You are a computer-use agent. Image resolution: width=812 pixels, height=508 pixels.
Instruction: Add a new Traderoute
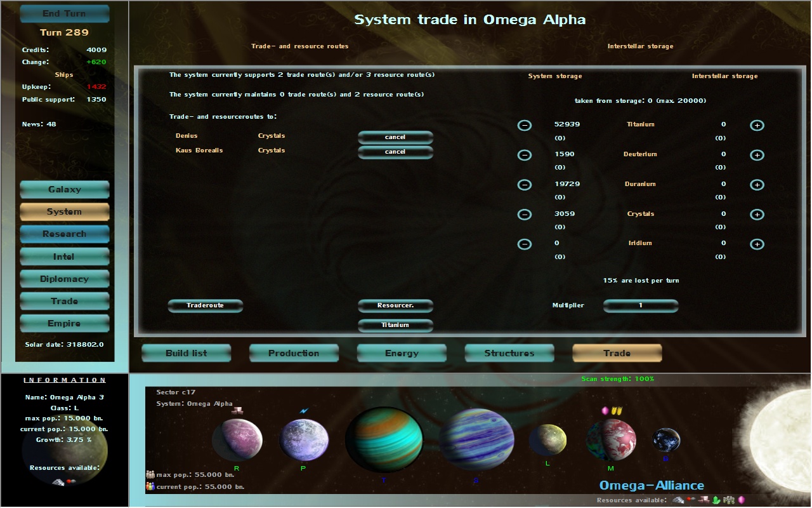[205, 305]
